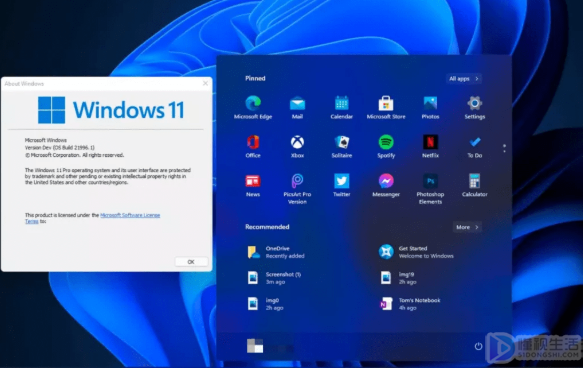
Task: Open Microsoft Store
Action: (386, 107)
